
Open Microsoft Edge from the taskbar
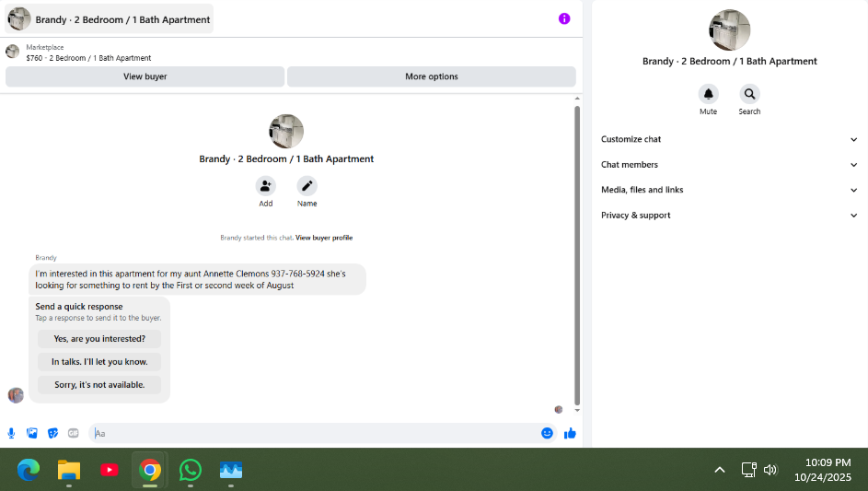(x=29, y=470)
